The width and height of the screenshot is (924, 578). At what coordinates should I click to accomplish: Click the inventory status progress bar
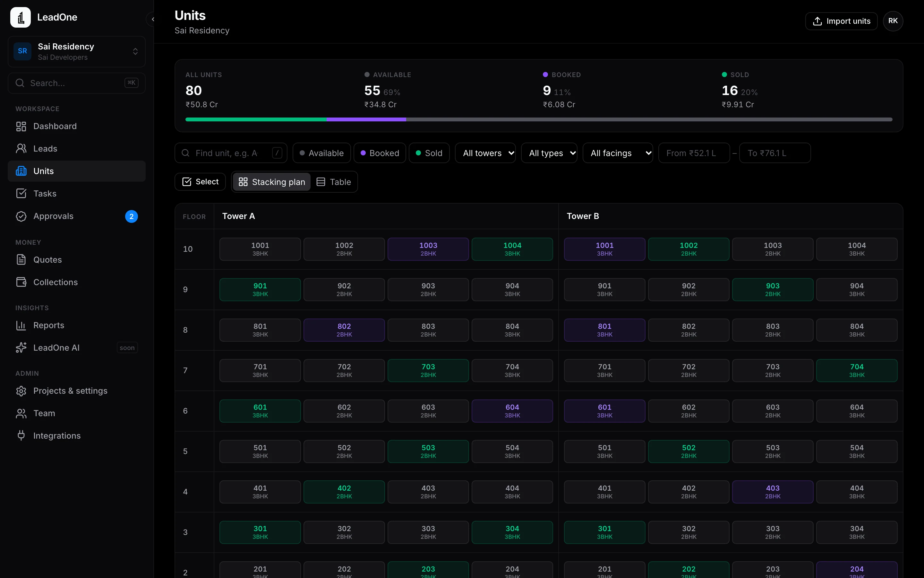pos(539,120)
